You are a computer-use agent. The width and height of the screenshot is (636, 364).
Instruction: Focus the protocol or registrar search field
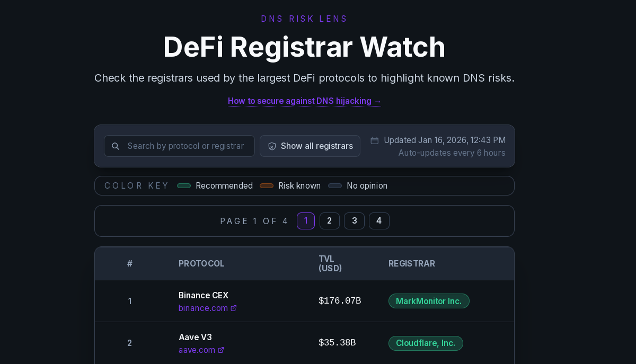(x=185, y=146)
